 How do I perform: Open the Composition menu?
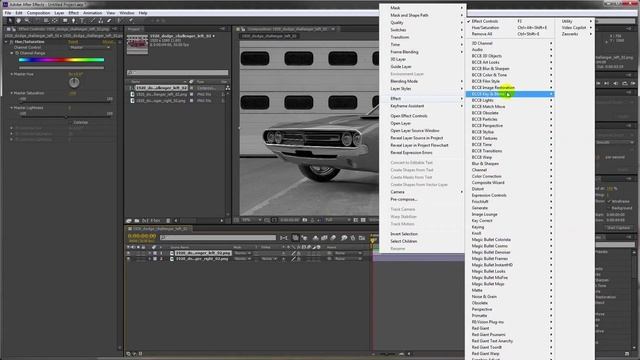(38, 13)
